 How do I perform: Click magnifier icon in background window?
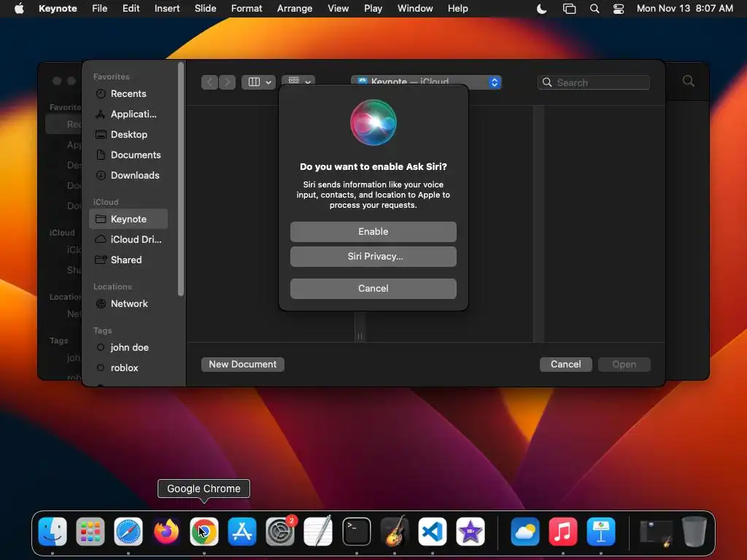pos(689,81)
